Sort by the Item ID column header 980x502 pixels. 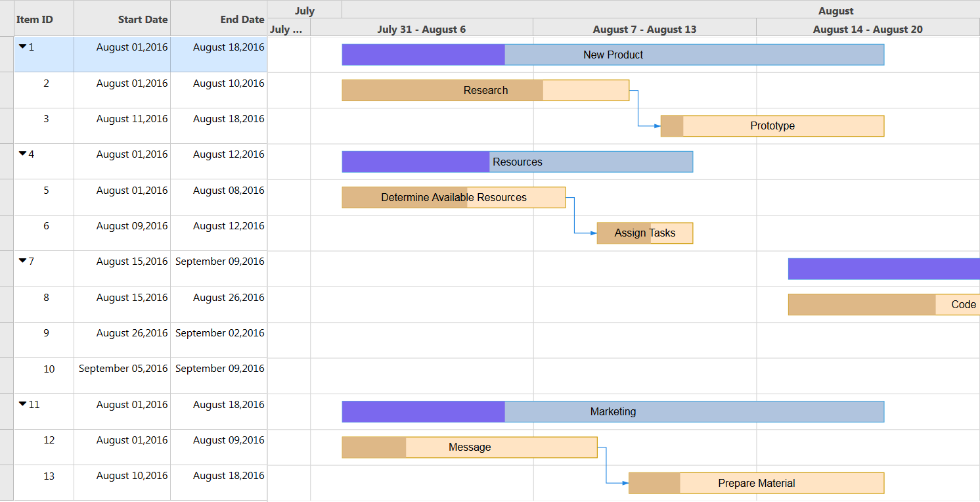tap(44, 18)
